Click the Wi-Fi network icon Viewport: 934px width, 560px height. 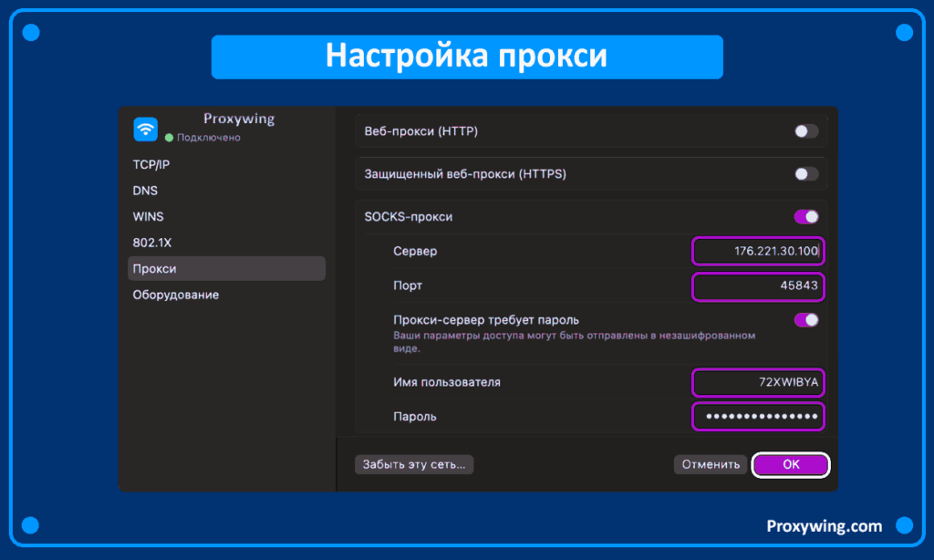(x=145, y=130)
